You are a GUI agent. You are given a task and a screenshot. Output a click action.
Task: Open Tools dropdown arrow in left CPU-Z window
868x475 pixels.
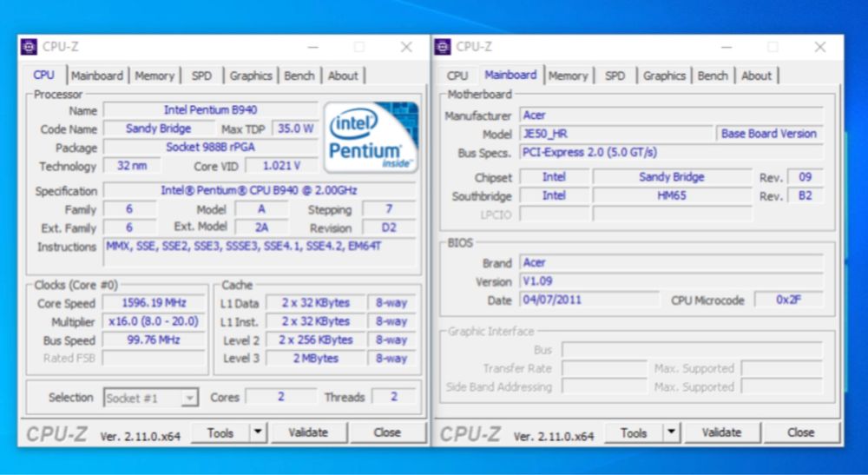[258, 432]
